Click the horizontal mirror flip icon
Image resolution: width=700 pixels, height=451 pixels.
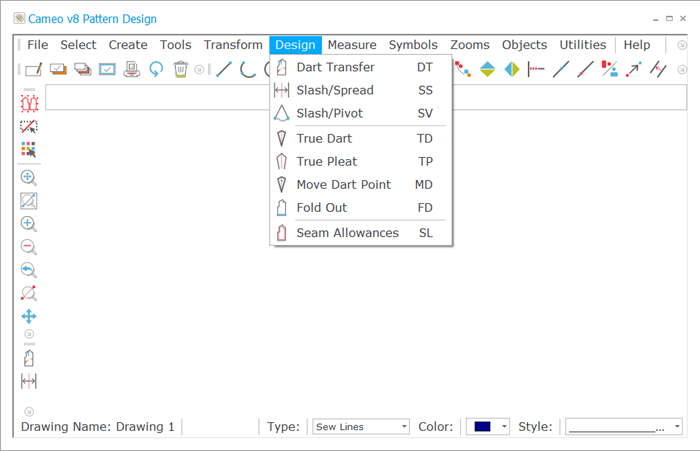click(x=512, y=69)
